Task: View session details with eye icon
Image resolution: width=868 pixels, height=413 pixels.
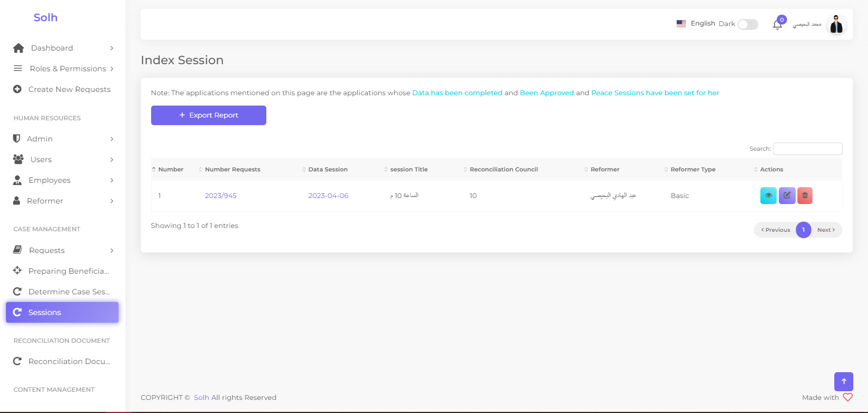Action: pyautogui.click(x=768, y=195)
